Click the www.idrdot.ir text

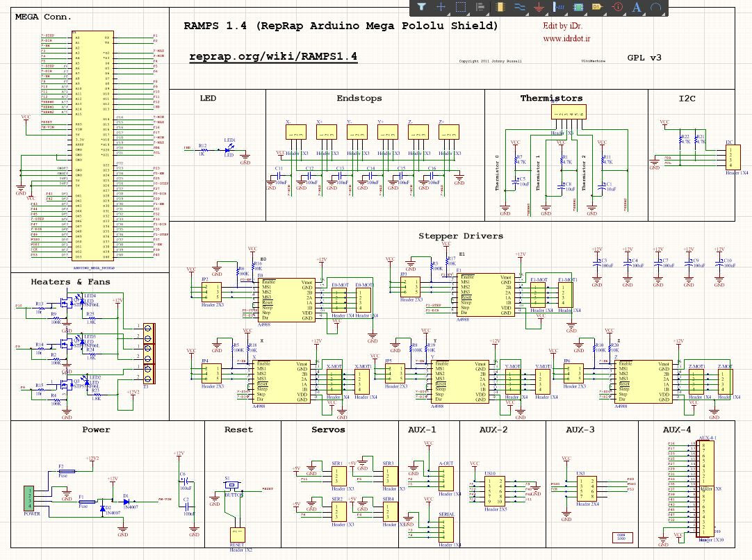pos(566,38)
